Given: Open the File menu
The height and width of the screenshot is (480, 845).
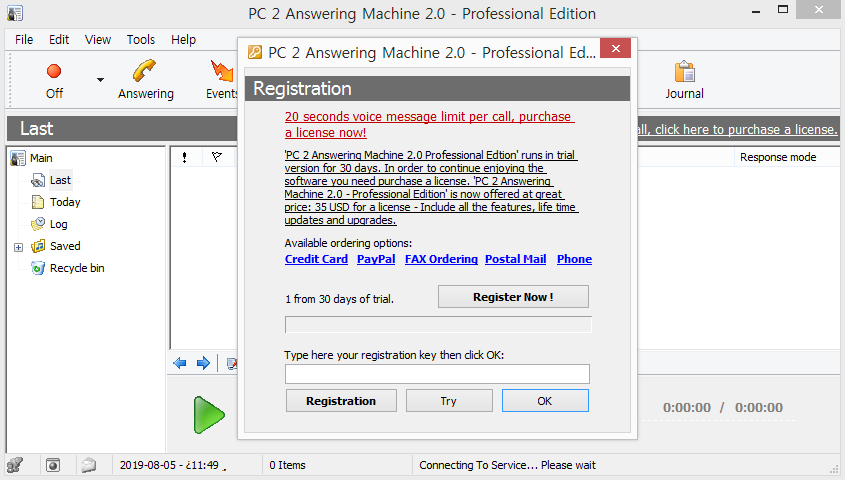Looking at the screenshot, I should 24,39.
